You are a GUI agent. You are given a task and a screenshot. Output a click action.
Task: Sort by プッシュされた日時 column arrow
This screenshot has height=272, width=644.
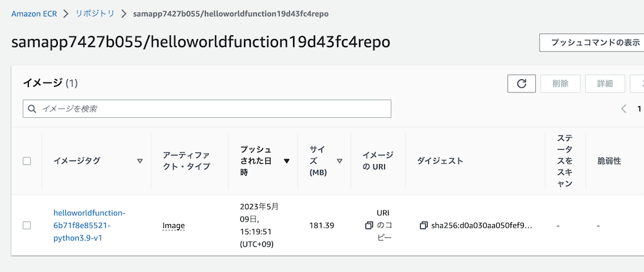click(287, 161)
